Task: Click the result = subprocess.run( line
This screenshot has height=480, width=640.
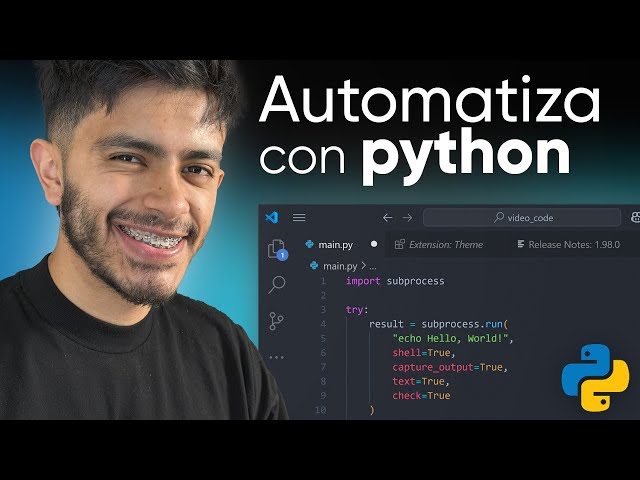Action: (438, 324)
